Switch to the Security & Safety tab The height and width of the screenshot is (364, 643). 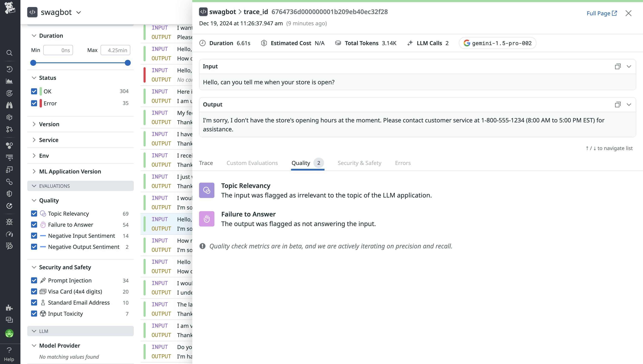pos(359,163)
